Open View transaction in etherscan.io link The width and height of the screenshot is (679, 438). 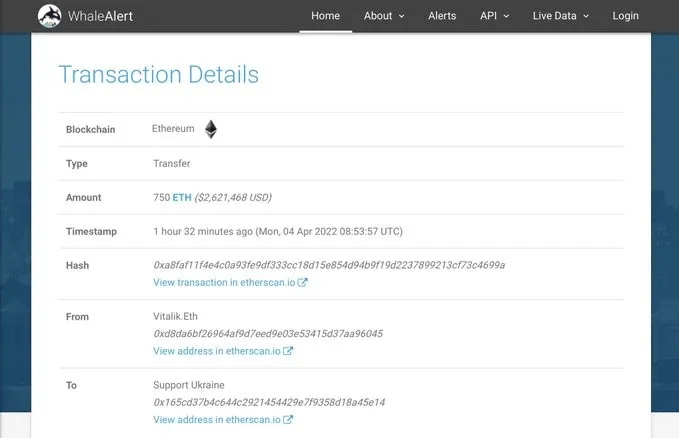pos(224,282)
